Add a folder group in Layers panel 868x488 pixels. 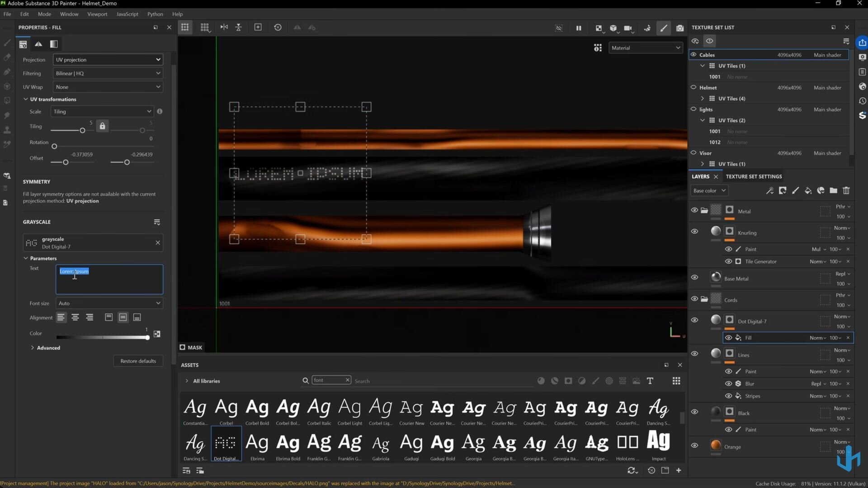[x=833, y=190]
